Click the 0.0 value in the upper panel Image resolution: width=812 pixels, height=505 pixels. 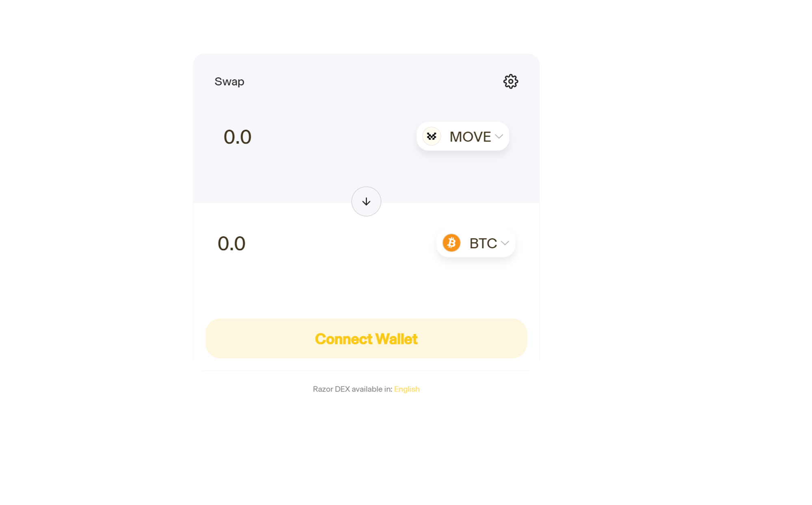click(238, 137)
